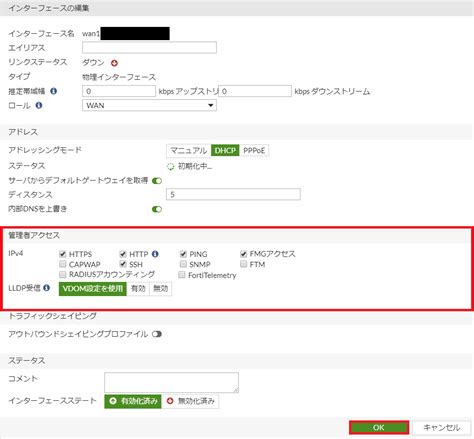This screenshot has width=474, height=439.
Task: Uncheck the HTTPS admin access checkbox
Action: (x=63, y=254)
